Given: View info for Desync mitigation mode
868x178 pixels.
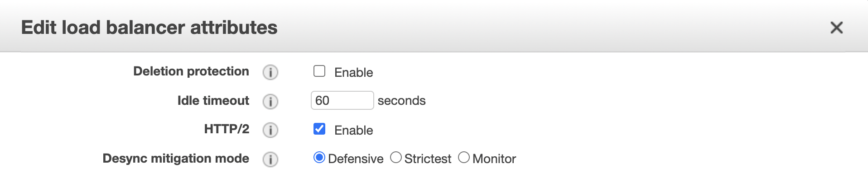Looking at the screenshot, I should coord(270,159).
